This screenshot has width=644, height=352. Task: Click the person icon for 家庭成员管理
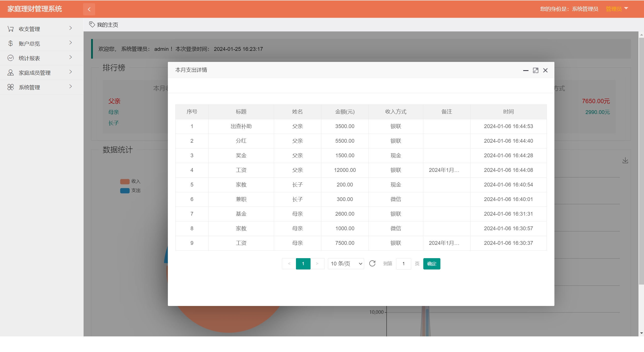coord(11,73)
